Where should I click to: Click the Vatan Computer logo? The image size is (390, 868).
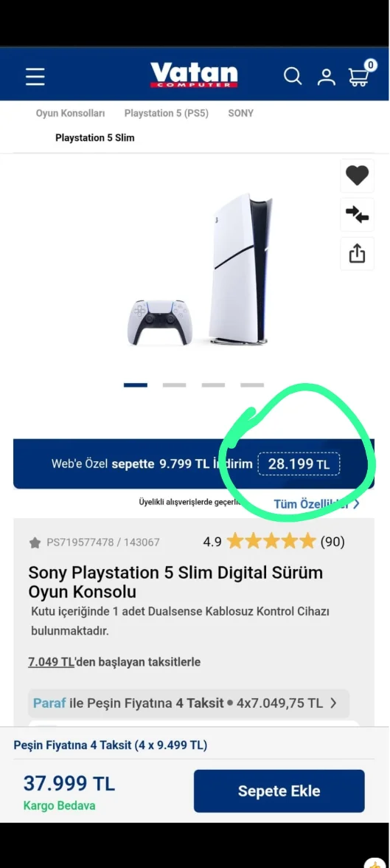pos(194,75)
